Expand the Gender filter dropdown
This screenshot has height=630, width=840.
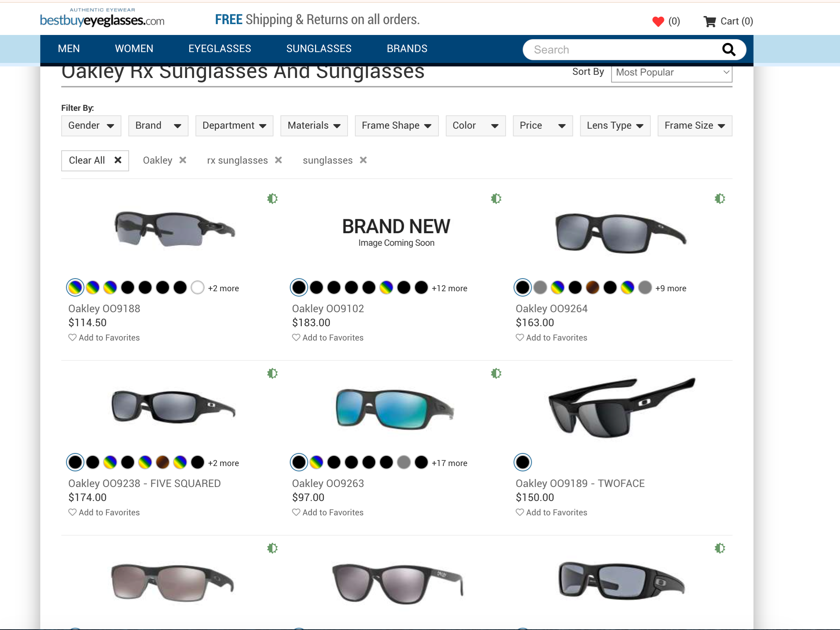coord(91,126)
